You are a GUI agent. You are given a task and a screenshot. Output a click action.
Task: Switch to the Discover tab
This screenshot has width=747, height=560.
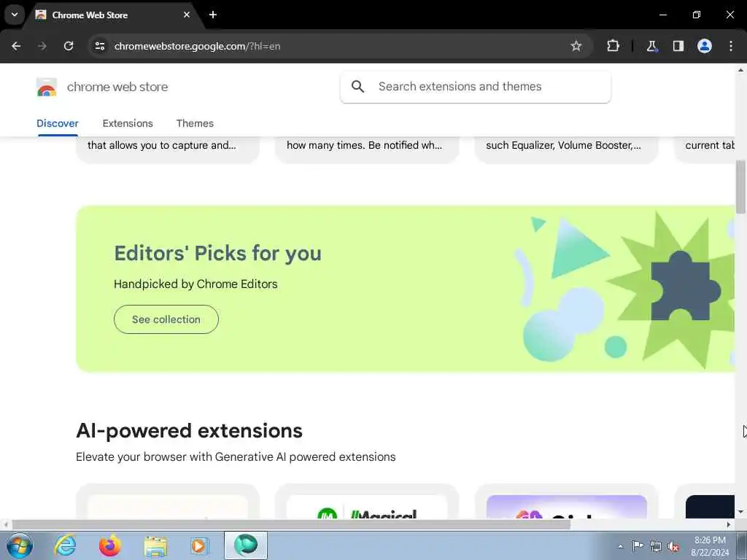[58, 123]
